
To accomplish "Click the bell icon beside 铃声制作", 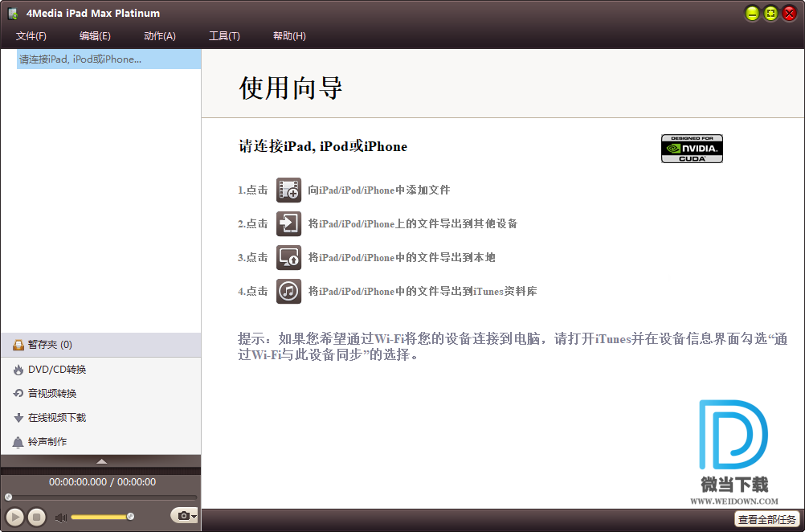I will (18, 442).
